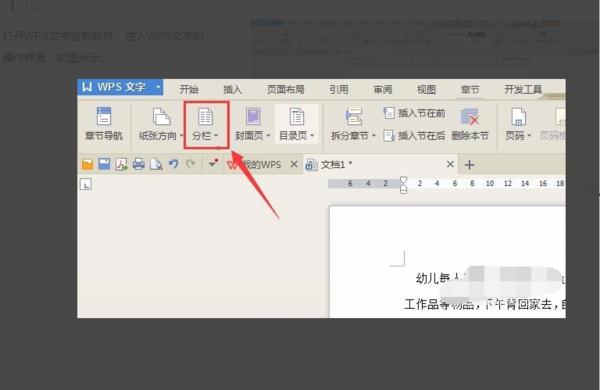Viewport: 600px width, 390px height.
Task: Click the 拆分章节 split chapter icon
Action: (x=354, y=116)
